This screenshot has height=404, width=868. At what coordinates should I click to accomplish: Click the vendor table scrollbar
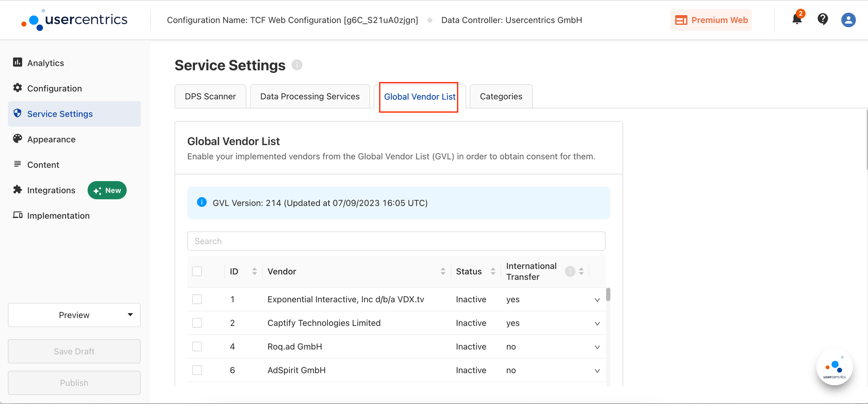pos(608,294)
